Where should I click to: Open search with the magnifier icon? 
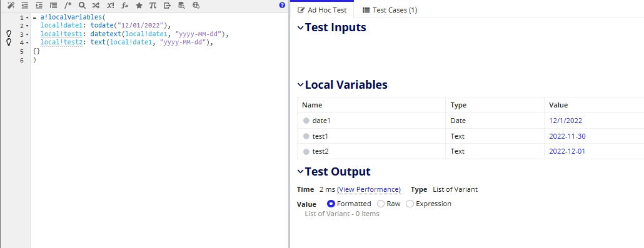click(x=82, y=6)
